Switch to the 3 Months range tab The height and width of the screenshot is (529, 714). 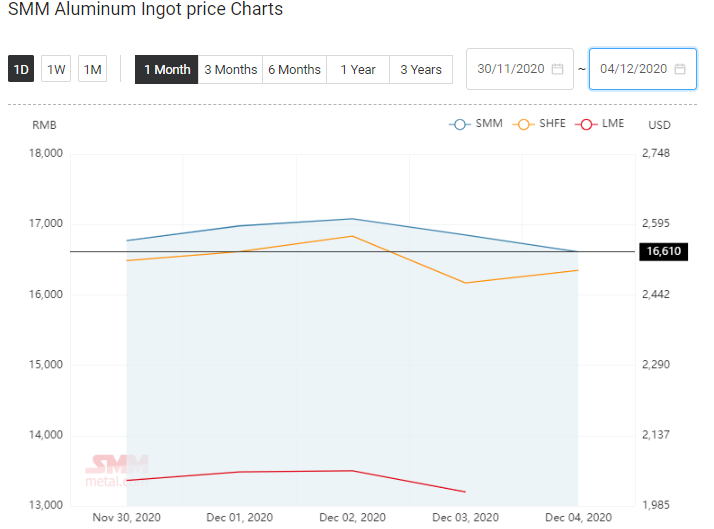pyautogui.click(x=230, y=70)
